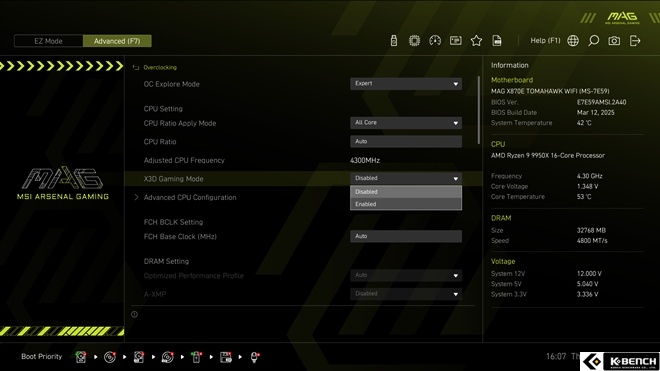Open the A-XMP dropdown
Viewport: 660px width, 371px height.
[x=406, y=294]
